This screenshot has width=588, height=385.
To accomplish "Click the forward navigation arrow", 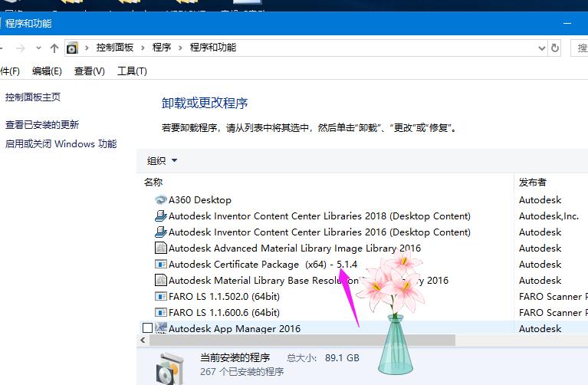I will pos(21,48).
